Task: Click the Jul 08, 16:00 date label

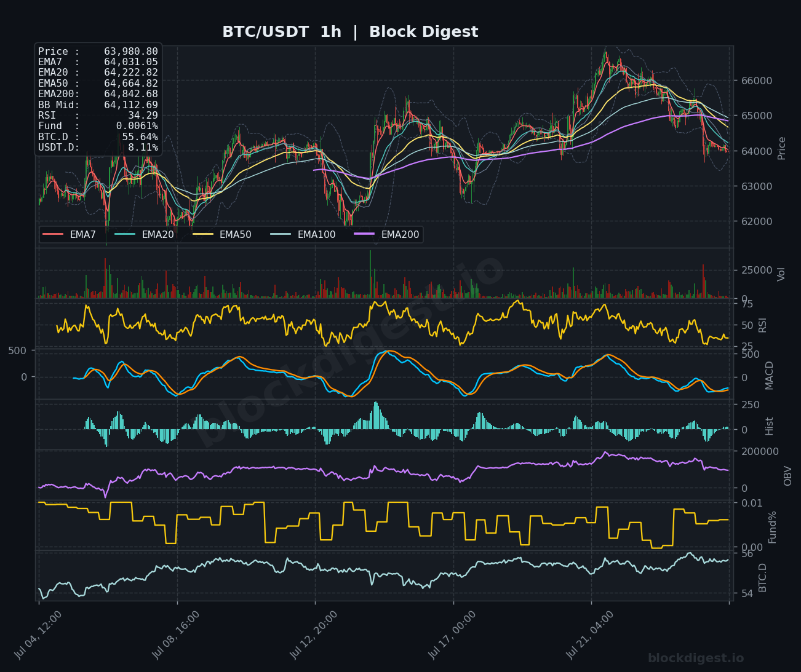Action: point(176,635)
